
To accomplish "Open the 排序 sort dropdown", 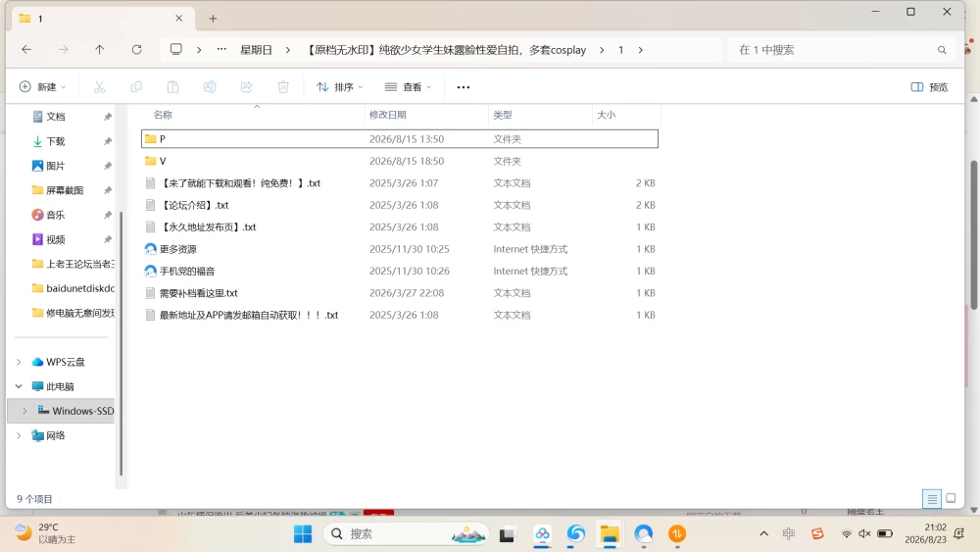I will click(339, 87).
